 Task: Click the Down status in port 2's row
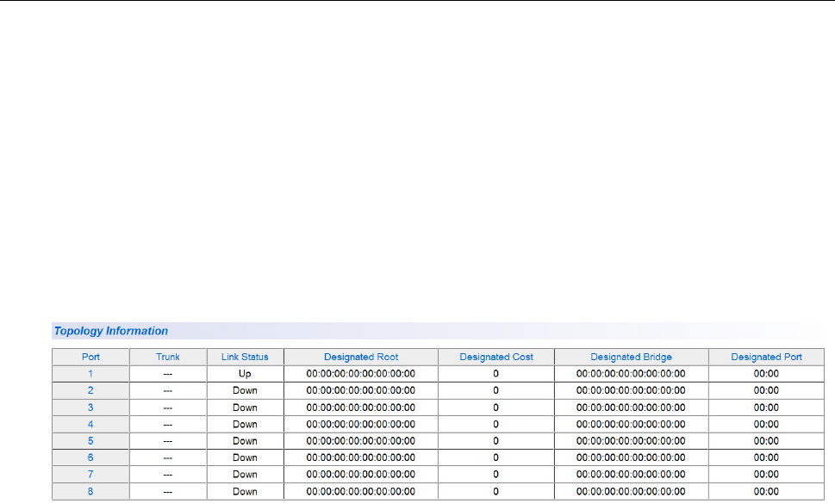pyautogui.click(x=245, y=390)
